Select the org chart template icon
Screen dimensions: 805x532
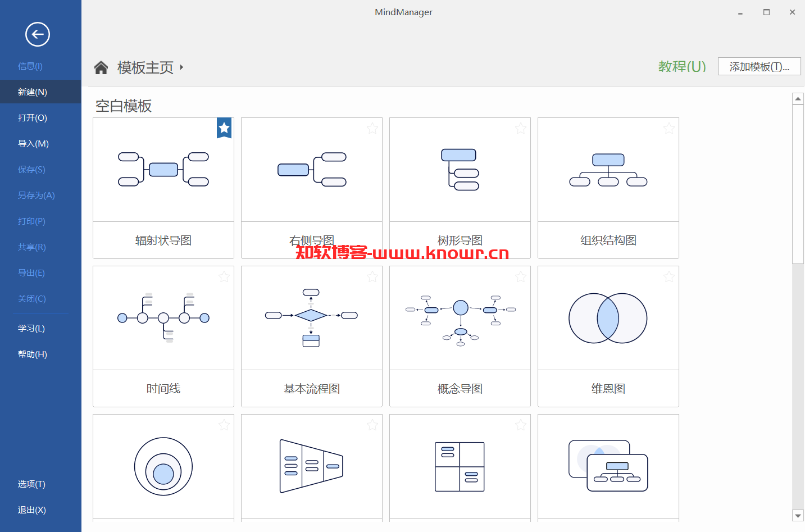[x=608, y=170]
